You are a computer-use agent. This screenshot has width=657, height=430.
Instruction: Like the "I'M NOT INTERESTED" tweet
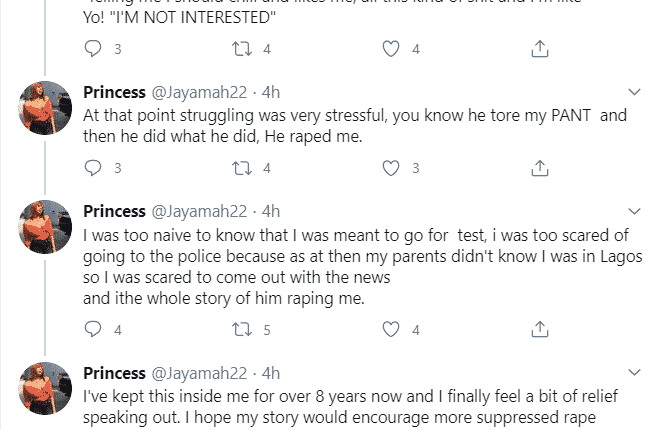[x=392, y=48]
